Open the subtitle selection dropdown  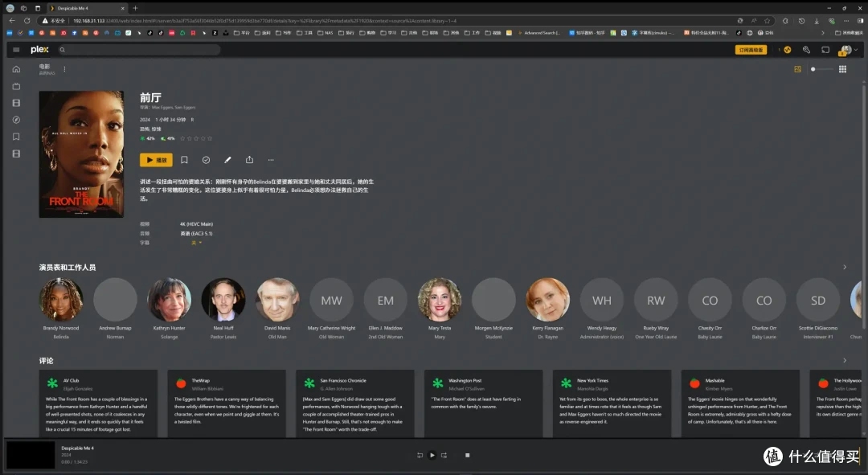click(197, 243)
